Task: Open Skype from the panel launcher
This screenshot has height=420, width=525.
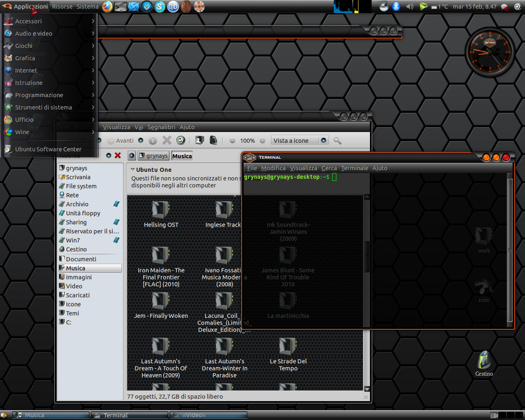Action: tap(160, 7)
